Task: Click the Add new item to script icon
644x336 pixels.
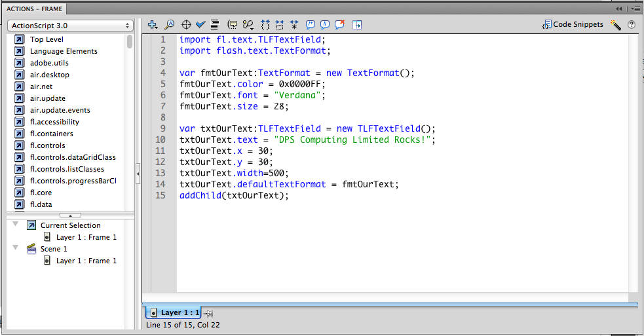Action: coord(153,25)
